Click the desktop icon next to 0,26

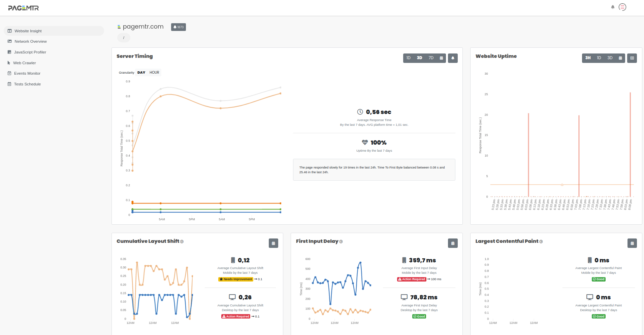pos(232,297)
